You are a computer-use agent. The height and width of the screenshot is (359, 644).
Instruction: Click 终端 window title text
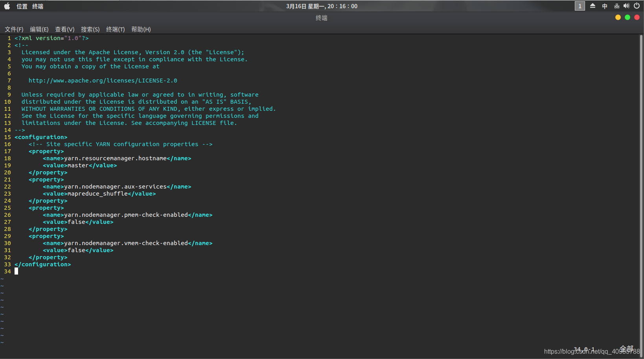[322, 18]
